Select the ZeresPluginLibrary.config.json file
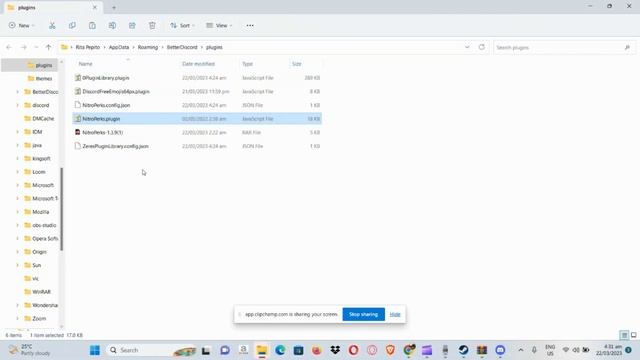Viewport: 640px width, 360px height. pos(197,146)
